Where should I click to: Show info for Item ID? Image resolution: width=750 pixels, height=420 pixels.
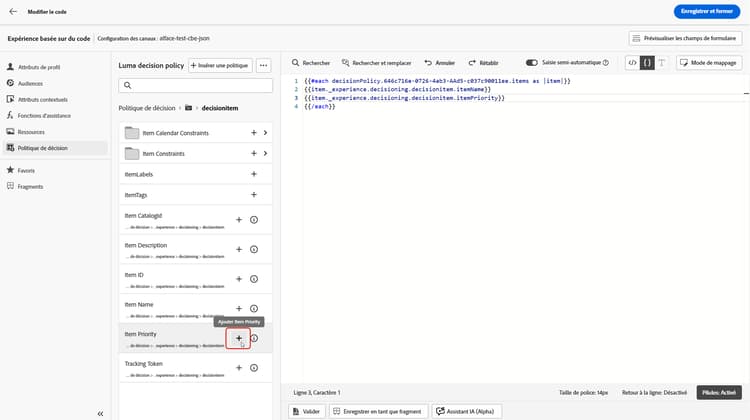pos(254,279)
